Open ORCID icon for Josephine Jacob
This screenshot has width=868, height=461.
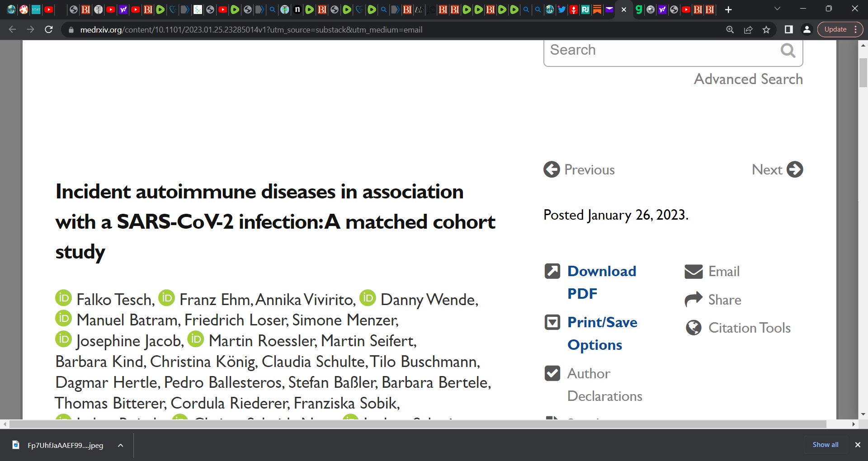coord(64,339)
